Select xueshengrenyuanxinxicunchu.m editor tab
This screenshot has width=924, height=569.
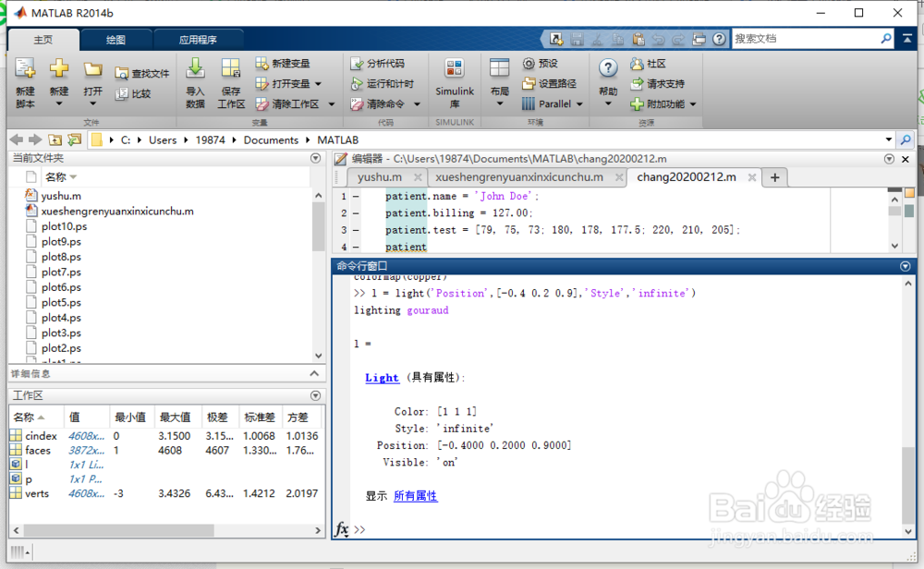519,176
